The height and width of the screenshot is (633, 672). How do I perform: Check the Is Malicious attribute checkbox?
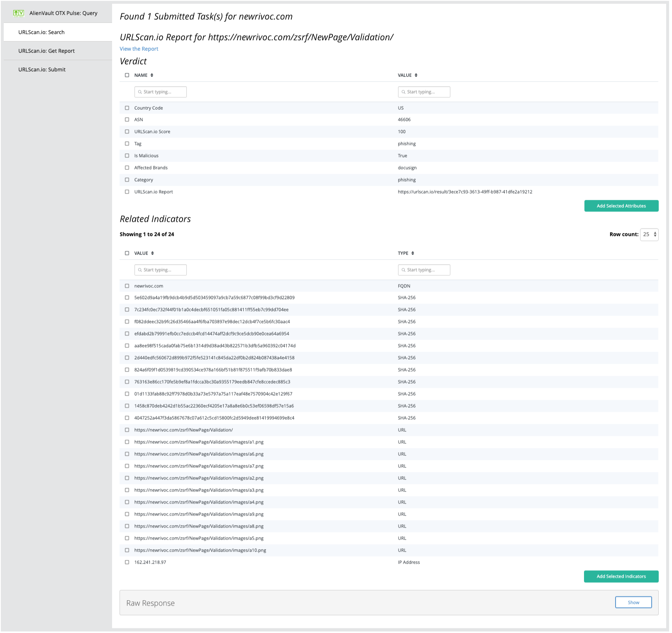tap(127, 156)
